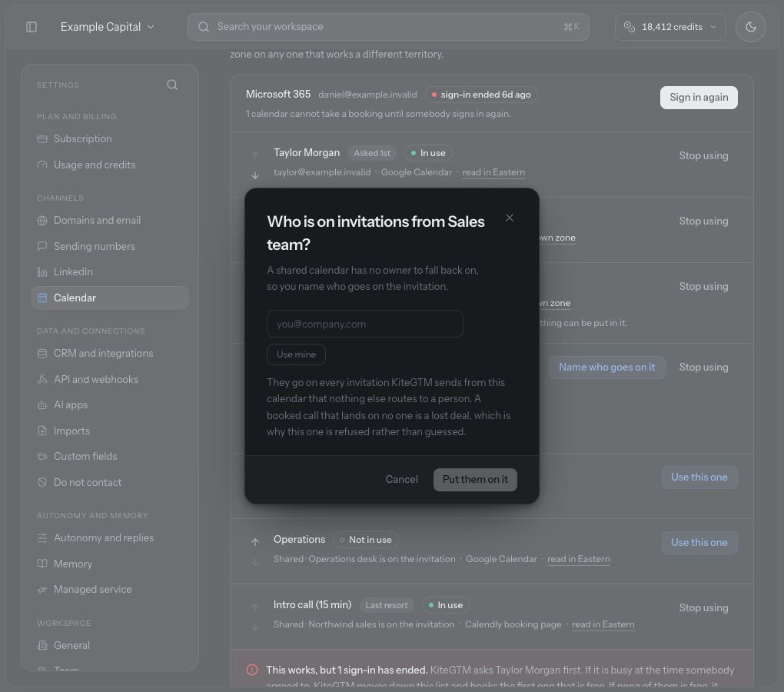Click the API and webhooks icon
784x692 pixels.
coord(42,380)
